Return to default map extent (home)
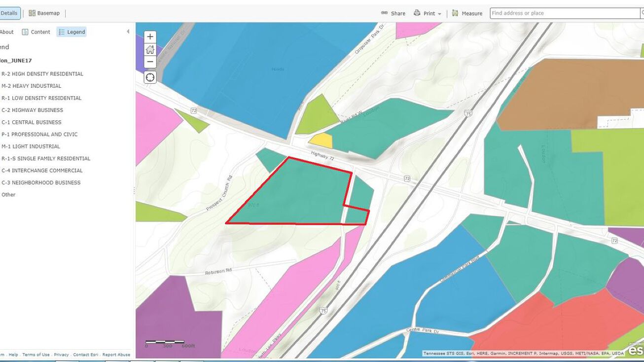 [150, 49]
